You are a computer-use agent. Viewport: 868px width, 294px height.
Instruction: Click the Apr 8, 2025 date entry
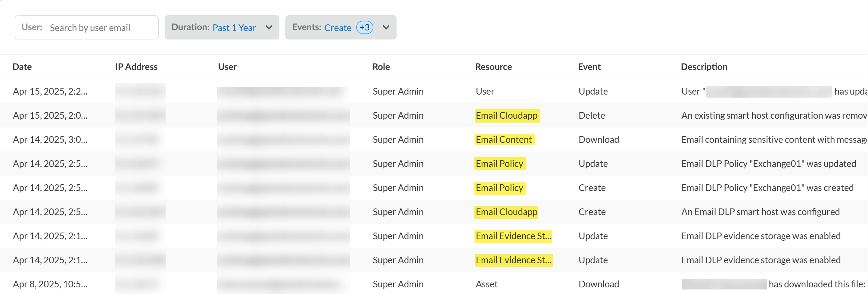click(x=50, y=284)
